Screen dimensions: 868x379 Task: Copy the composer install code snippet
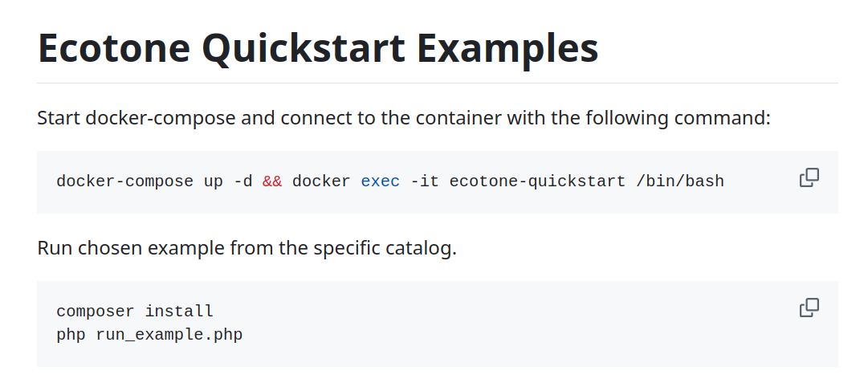pyautogui.click(x=809, y=308)
